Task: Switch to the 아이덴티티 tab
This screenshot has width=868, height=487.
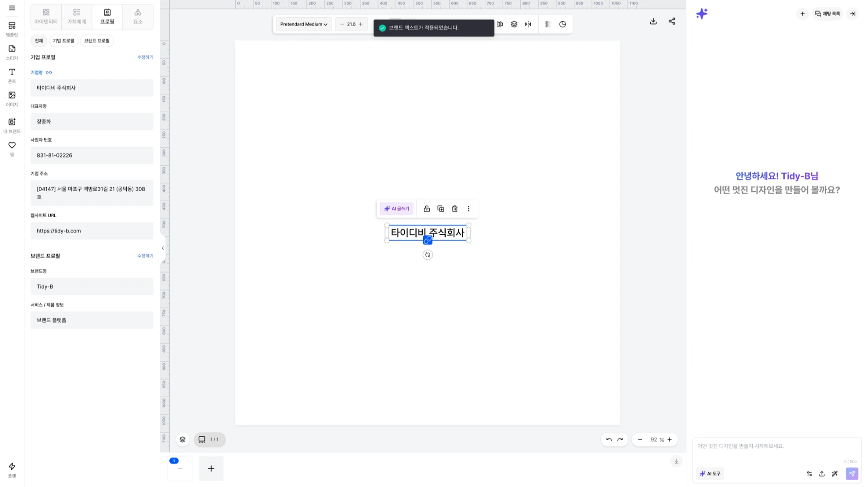Action: pyautogui.click(x=46, y=16)
